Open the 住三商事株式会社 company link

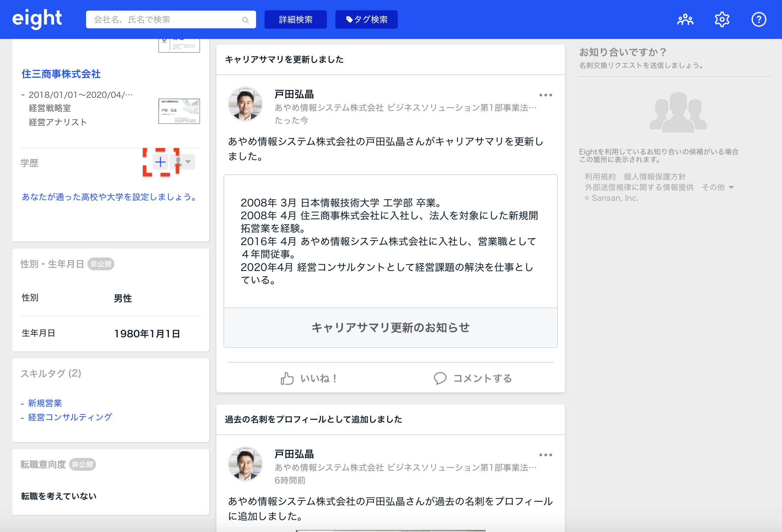tap(61, 74)
